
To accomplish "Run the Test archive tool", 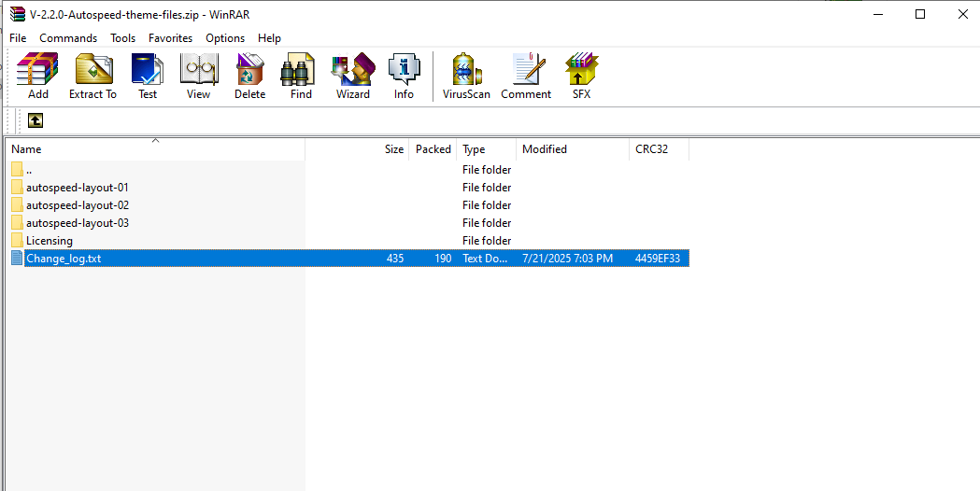I will [x=148, y=76].
